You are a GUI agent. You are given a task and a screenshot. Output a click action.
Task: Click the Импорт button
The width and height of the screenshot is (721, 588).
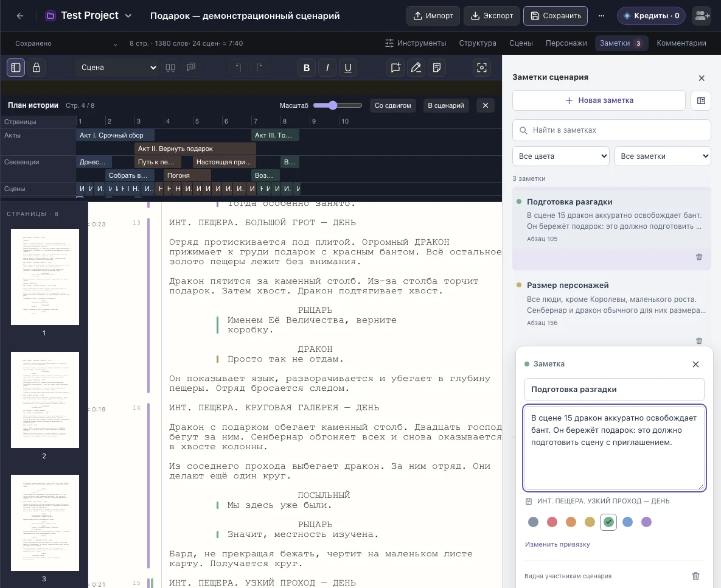(433, 16)
